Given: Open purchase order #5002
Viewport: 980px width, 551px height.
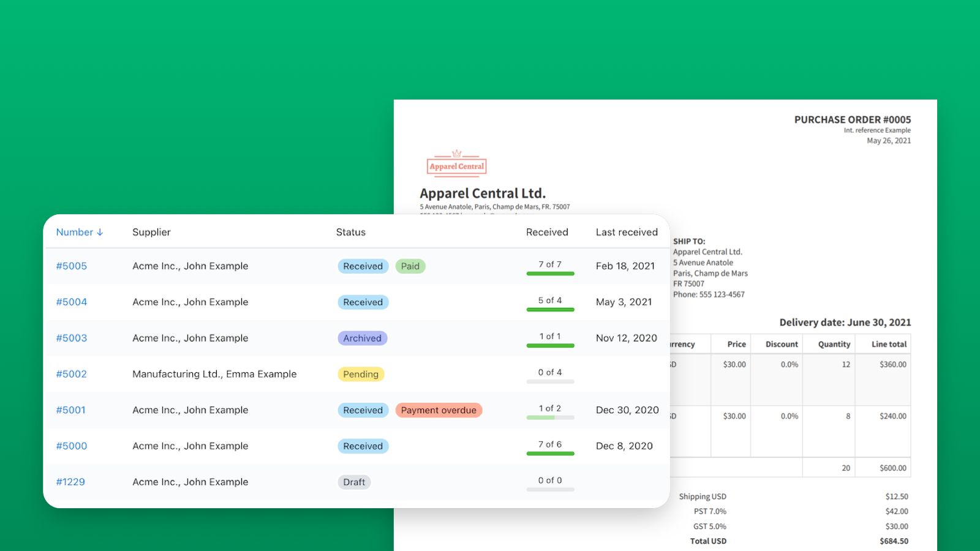Looking at the screenshot, I should point(72,374).
